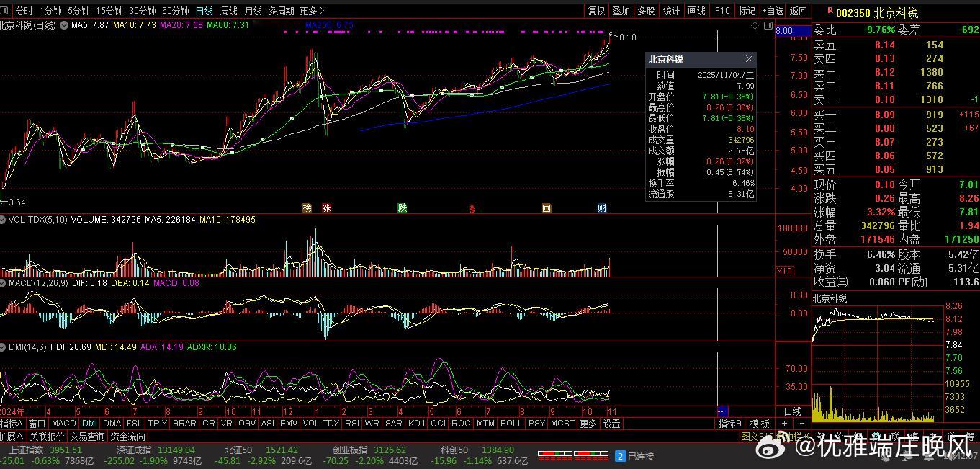Viewport: 980px width, 469px height.
Task: Close the 北京科锐 data popup
Action: point(749,59)
